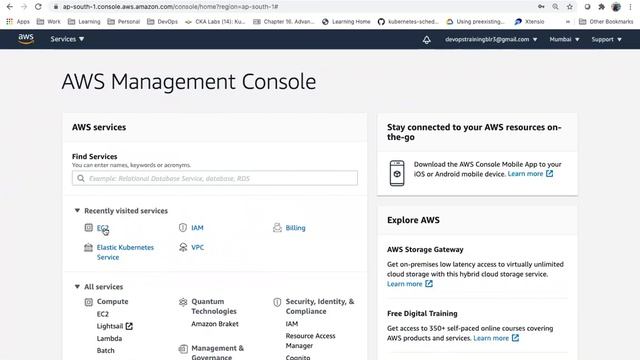This screenshot has height=360, width=640.
Task: Open the Mumbai region dropdown
Action: click(x=564, y=40)
